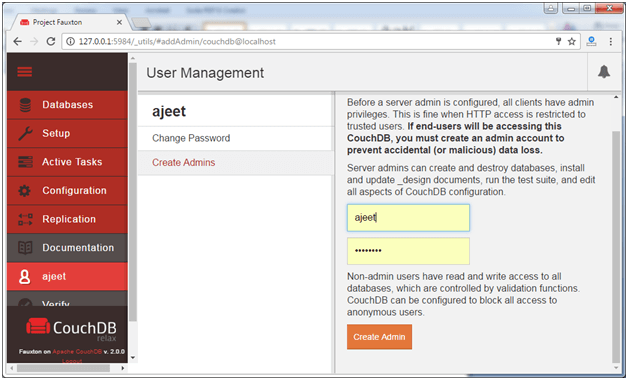Click the saved password key icon
The image size is (628, 380).
(558, 41)
